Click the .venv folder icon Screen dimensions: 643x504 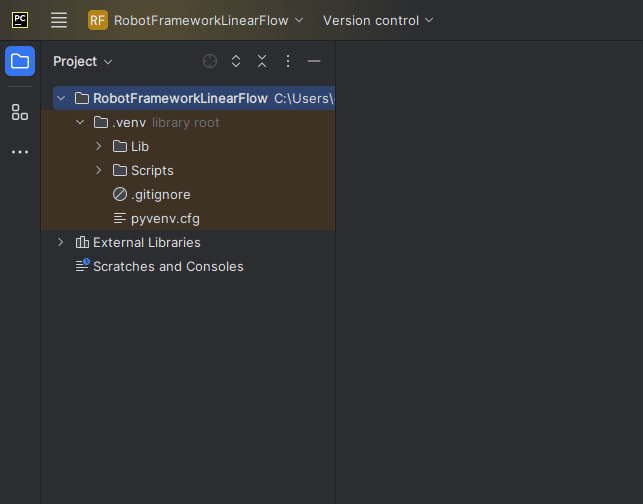101,122
